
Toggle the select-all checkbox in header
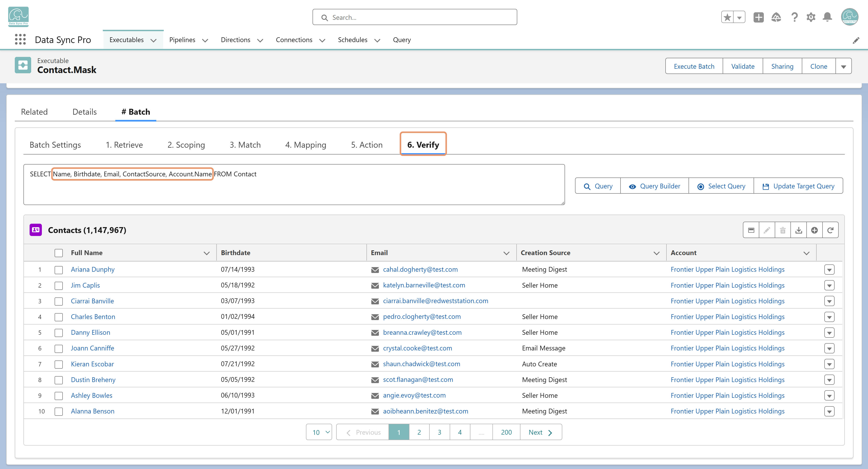[59, 253]
